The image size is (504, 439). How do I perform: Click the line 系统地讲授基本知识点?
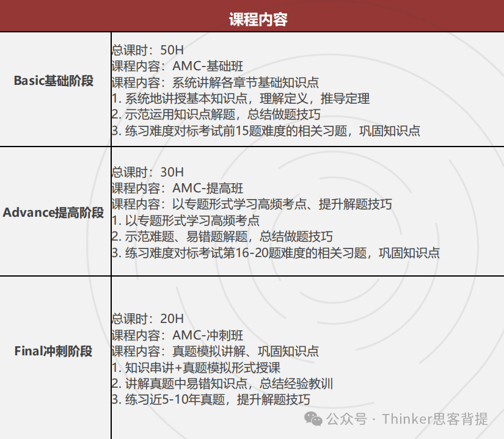pyautogui.click(x=241, y=98)
